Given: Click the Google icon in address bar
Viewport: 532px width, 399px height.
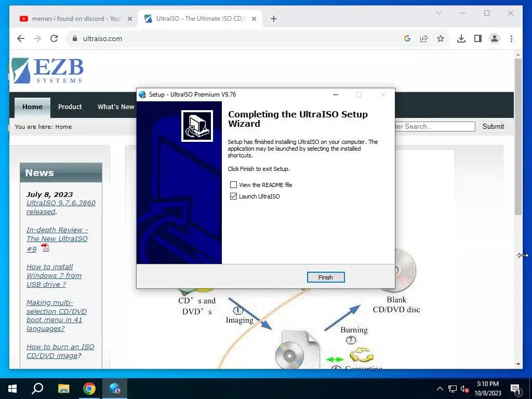Looking at the screenshot, I should (407, 38).
